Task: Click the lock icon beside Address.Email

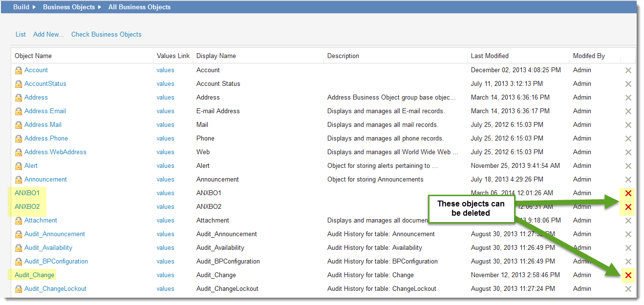Action: (19, 111)
